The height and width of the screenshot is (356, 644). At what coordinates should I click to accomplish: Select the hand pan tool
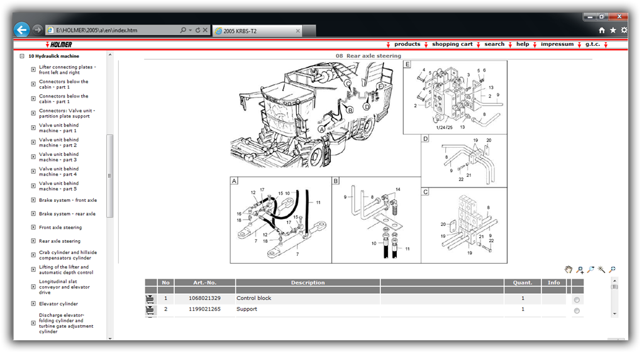(x=569, y=270)
